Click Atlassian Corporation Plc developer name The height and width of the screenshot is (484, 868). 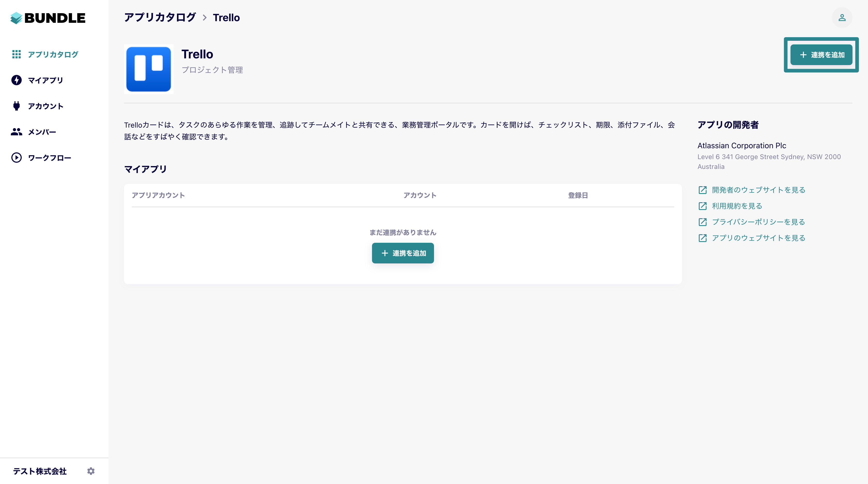tap(742, 145)
